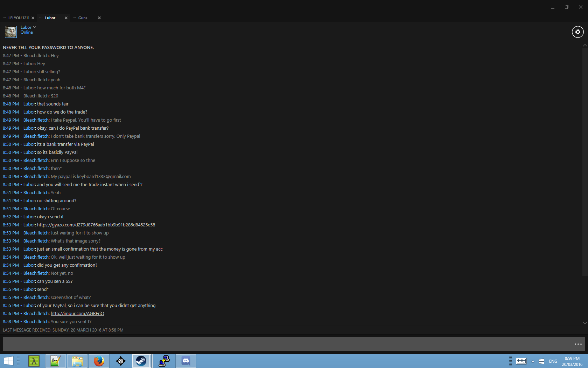Click the PuTTY taskbar icon

164,361
